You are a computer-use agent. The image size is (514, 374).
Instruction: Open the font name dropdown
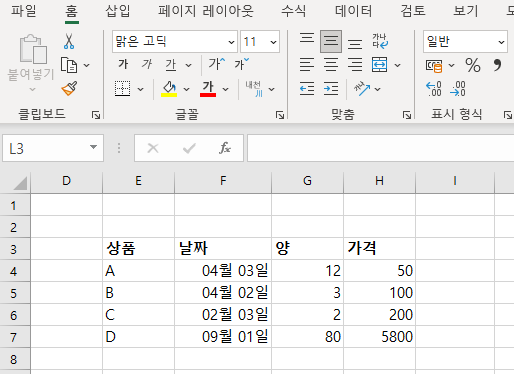point(231,42)
